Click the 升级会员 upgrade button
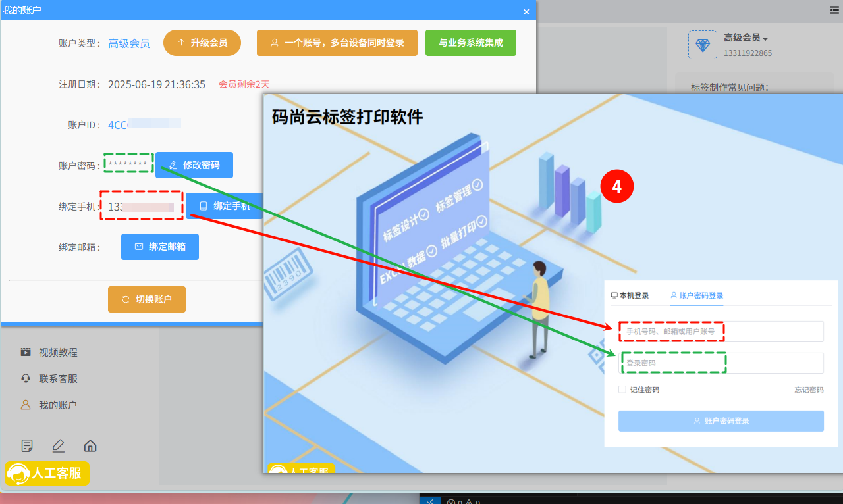Viewport: 843px width, 504px height. (202, 43)
